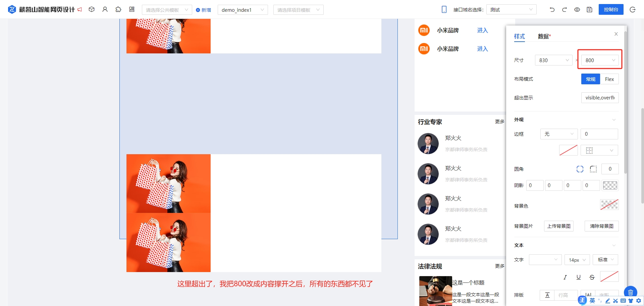
Task: Open the cube component library icon
Action: 92,9
